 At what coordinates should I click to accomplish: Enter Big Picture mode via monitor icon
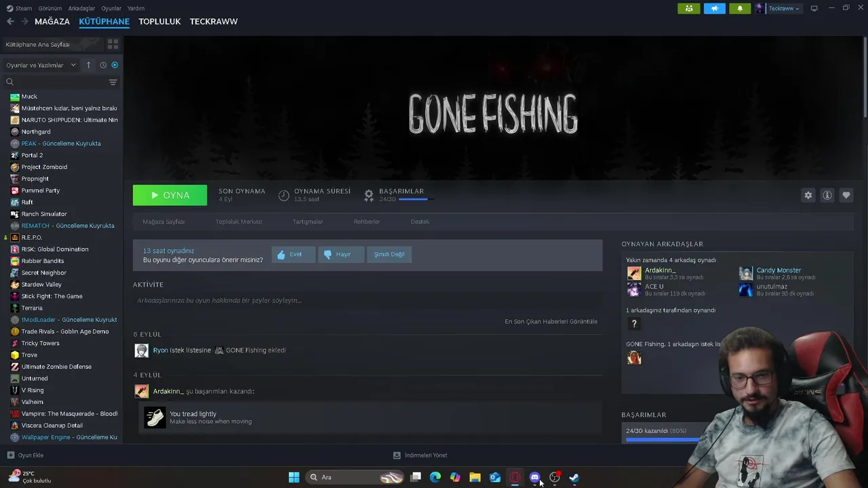[814, 8]
